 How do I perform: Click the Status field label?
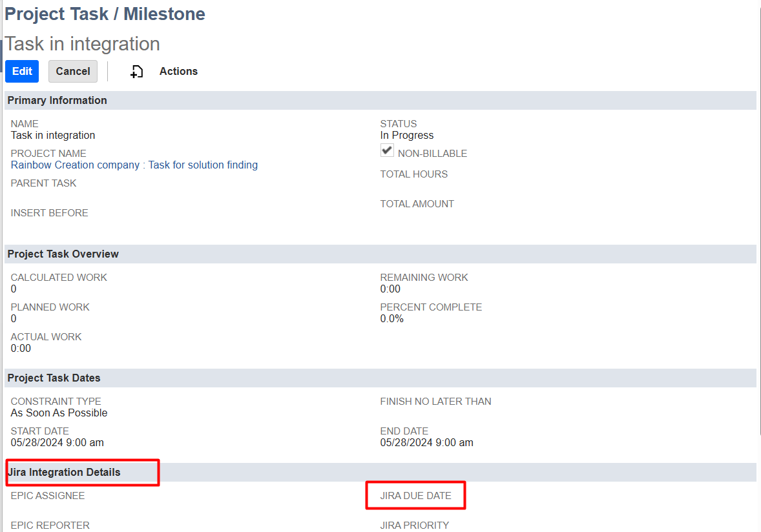[x=398, y=124]
